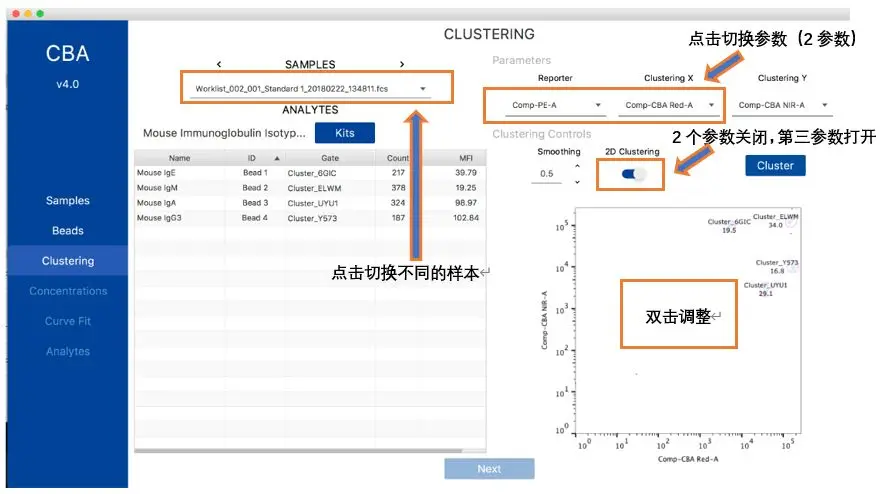This screenshot has width=880, height=494.
Task: Expand the Clustering X parameter dropdown
Action: [x=670, y=105]
